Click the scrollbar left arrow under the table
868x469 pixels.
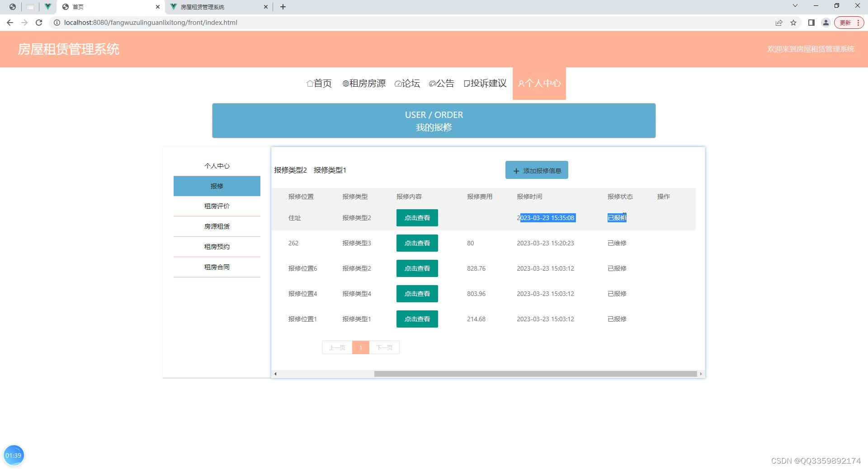pos(275,374)
